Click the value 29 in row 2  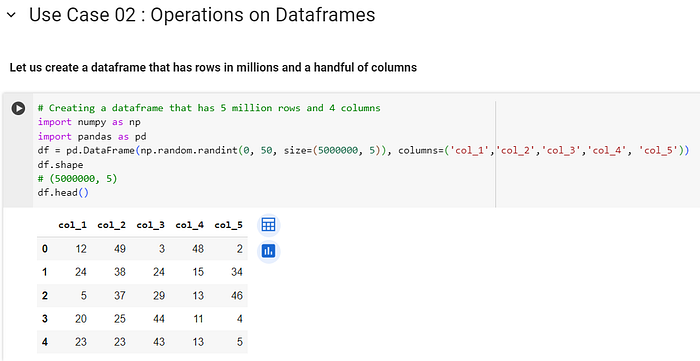(x=159, y=295)
